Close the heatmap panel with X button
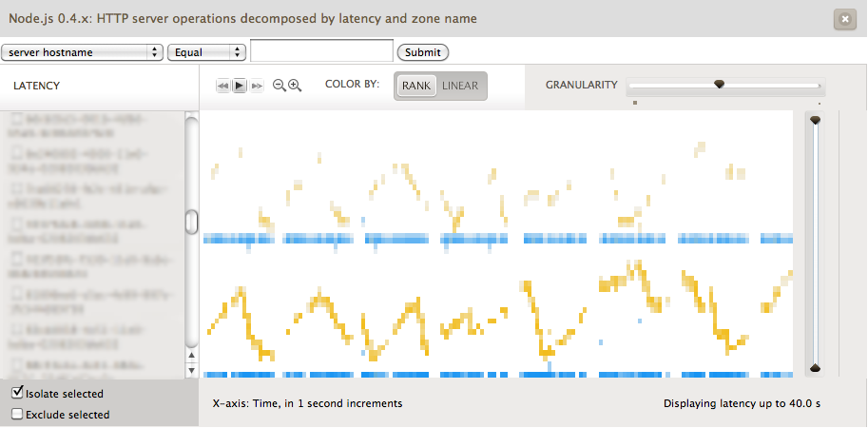Screen dimensions: 868x428 pyautogui.click(x=843, y=19)
